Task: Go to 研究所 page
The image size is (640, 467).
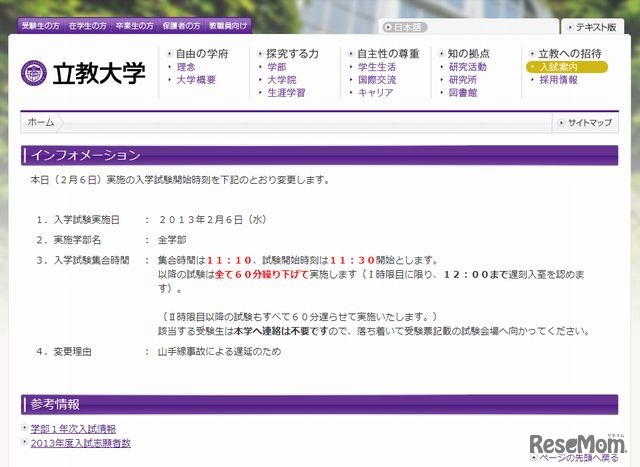Action: [463, 80]
